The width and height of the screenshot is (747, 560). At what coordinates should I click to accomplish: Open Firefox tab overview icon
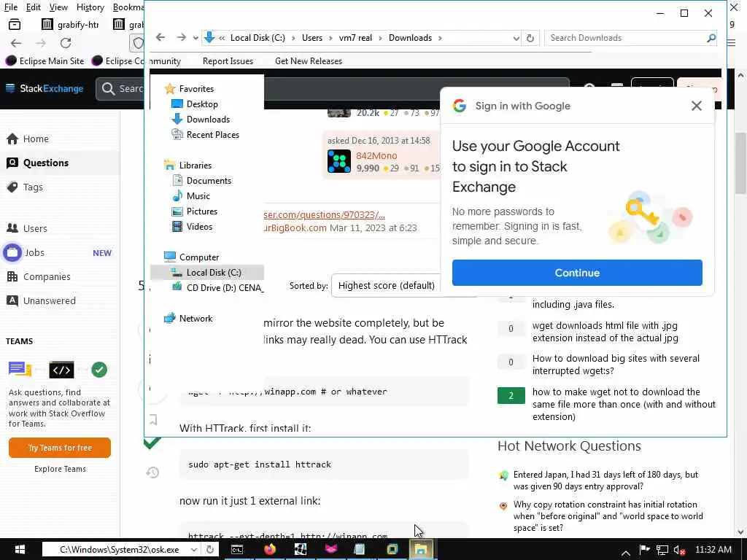coord(15,24)
